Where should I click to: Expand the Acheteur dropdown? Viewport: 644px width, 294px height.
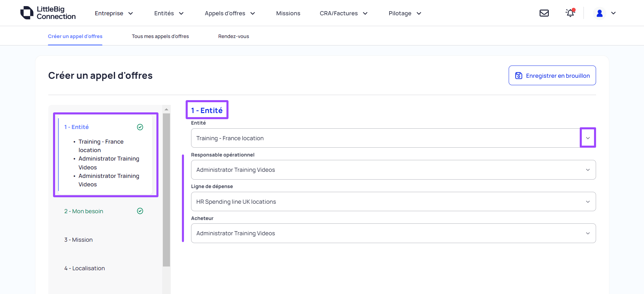coord(588,233)
